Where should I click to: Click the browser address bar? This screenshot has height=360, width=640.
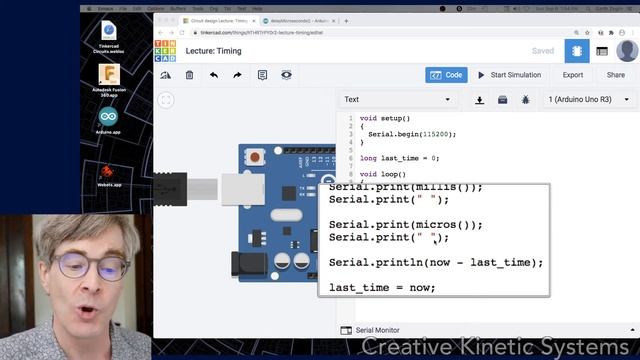(380, 33)
